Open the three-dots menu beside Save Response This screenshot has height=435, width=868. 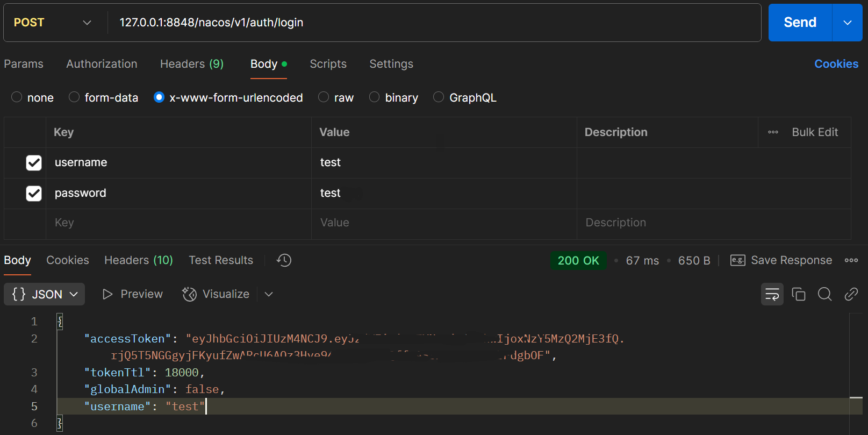tap(851, 260)
